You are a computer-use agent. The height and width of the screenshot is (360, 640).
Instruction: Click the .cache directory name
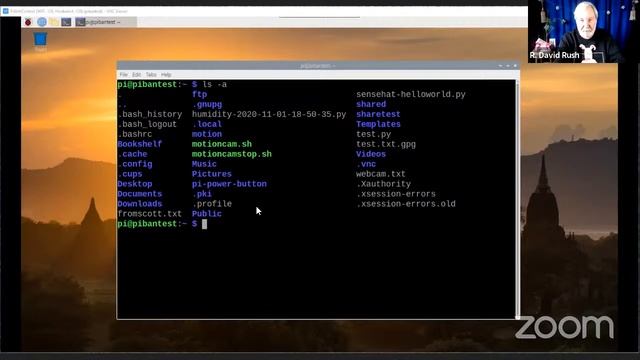[x=132, y=154]
